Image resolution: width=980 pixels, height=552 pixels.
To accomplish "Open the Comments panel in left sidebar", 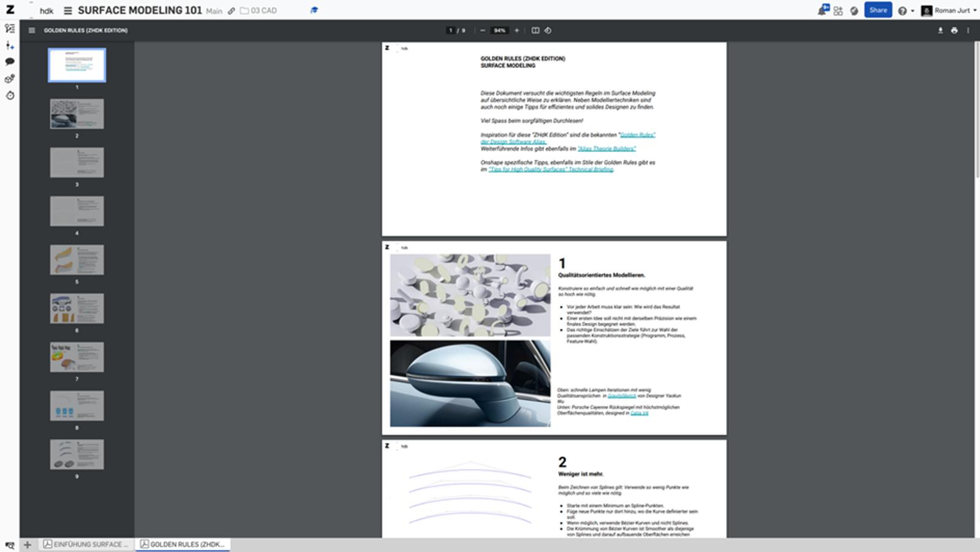I will point(10,62).
